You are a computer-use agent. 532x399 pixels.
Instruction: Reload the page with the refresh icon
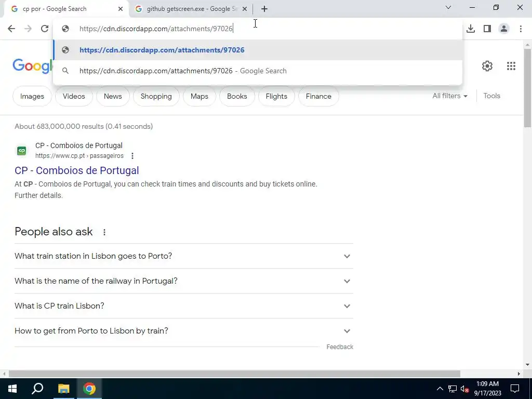click(45, 29)
